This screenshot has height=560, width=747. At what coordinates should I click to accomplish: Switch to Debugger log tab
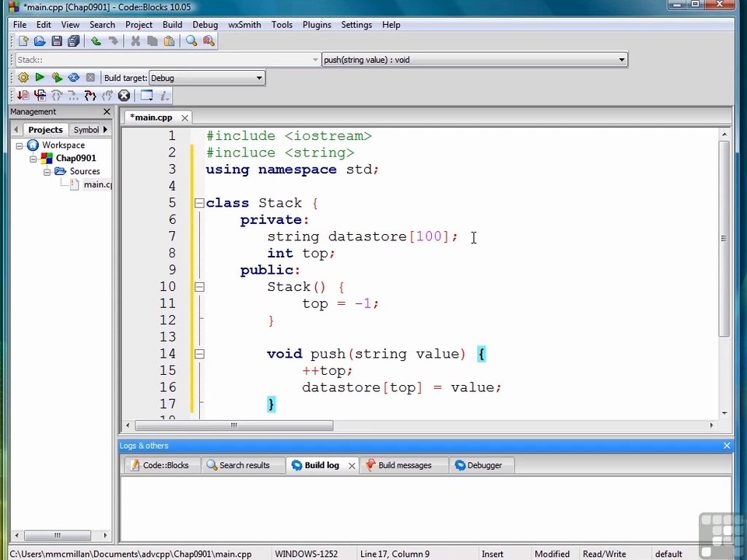[482, 465]
